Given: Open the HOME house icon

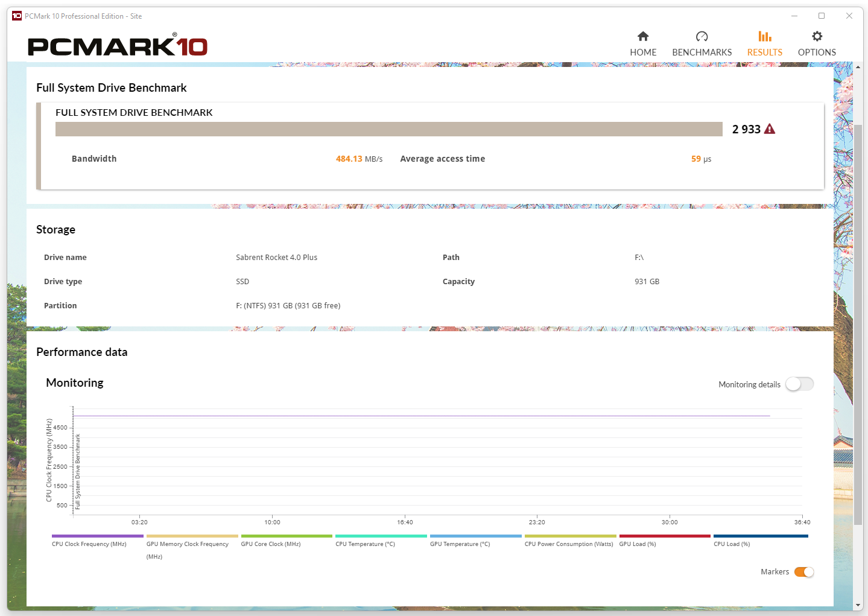Looking at the screenshot, I should pyautogui.click(x=643, y=36).
